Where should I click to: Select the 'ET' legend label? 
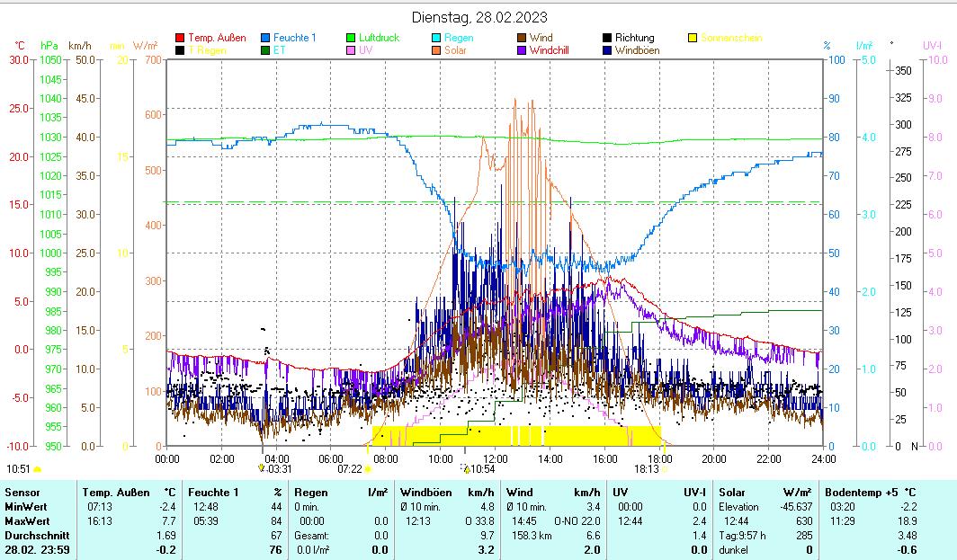pyautogui.click(x=279, y=50)
